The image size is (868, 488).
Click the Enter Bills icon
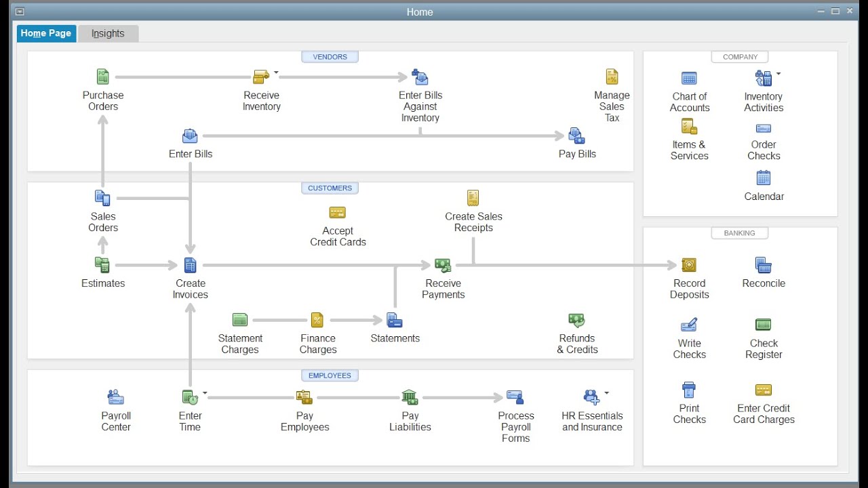(190, 136)
